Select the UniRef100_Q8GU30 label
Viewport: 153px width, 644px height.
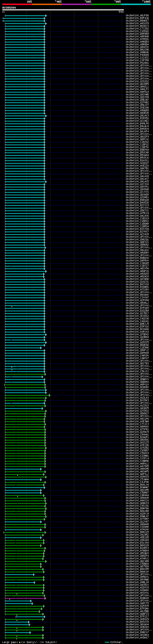[137, 47]
